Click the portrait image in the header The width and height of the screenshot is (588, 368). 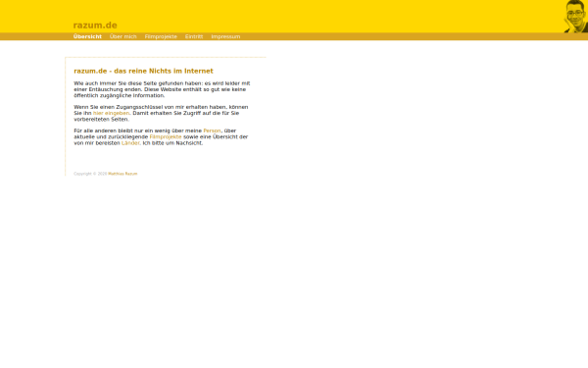coord(575,17)
